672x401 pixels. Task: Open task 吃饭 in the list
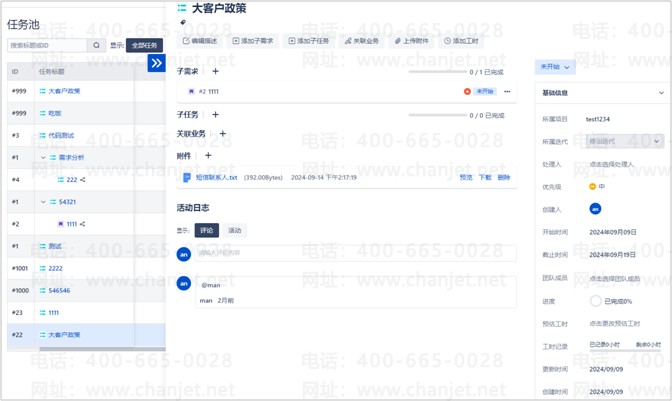[x=54, y=113]
